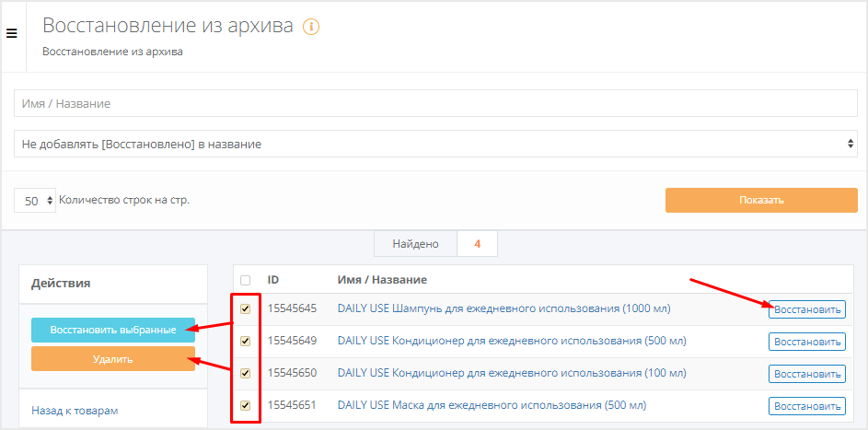This screenshot has width=868, height=430.
Task: Click the info icon beside page title
Action: 311,27
